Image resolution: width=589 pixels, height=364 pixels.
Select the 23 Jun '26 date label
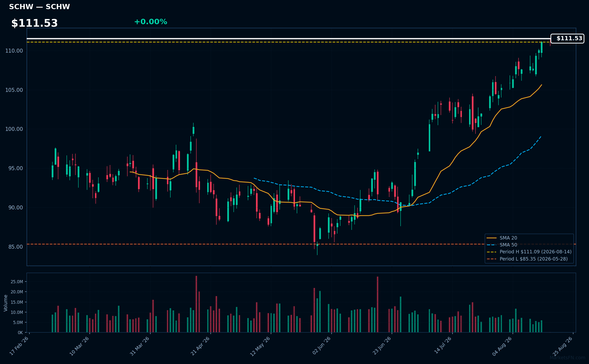(382, 346)
